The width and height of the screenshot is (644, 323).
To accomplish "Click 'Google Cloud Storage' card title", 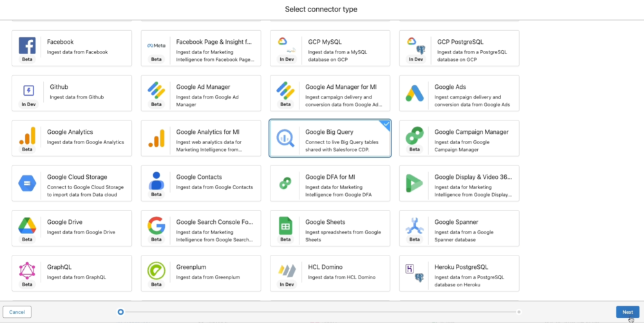I will click(x=77, y=177).
